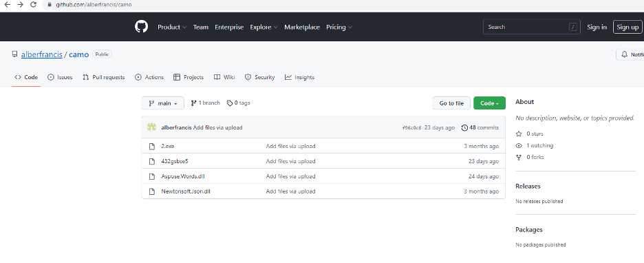Open the Releases heading link
The height and width of the screenshot is (263, 644).
528,186
